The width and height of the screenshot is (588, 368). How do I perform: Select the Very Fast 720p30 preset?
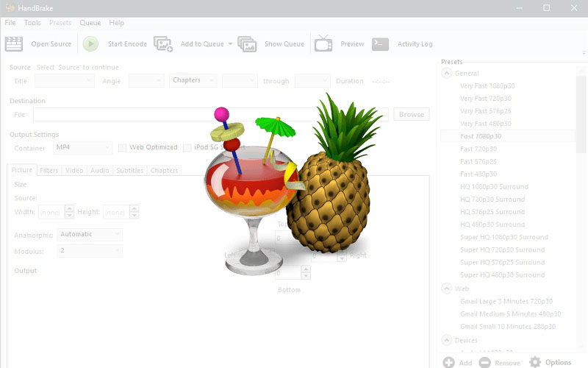(x=485, y=99)
